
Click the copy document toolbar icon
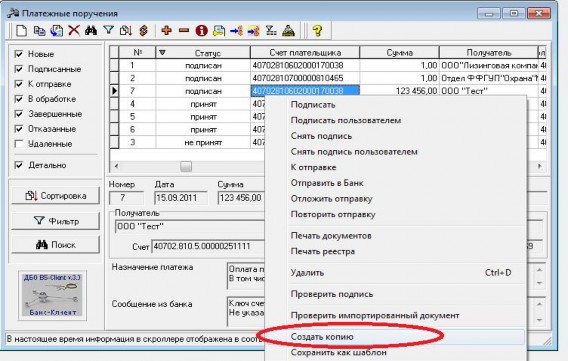click(x=39, y=31)
